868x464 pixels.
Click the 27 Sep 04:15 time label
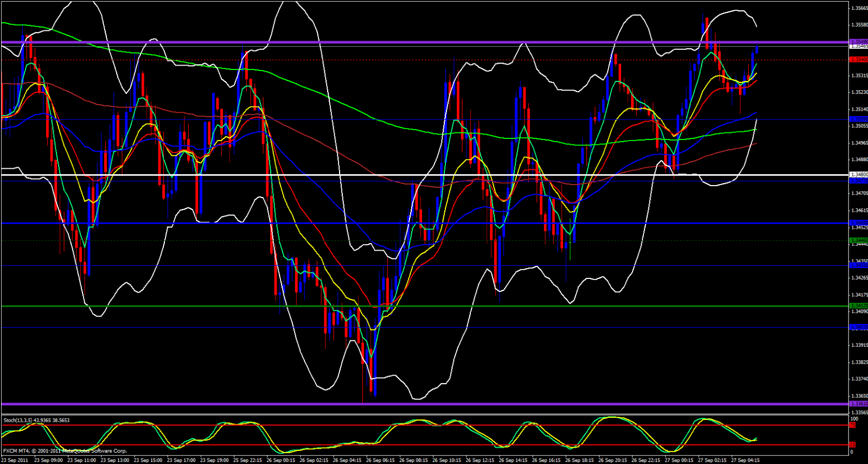click(745, 460)
